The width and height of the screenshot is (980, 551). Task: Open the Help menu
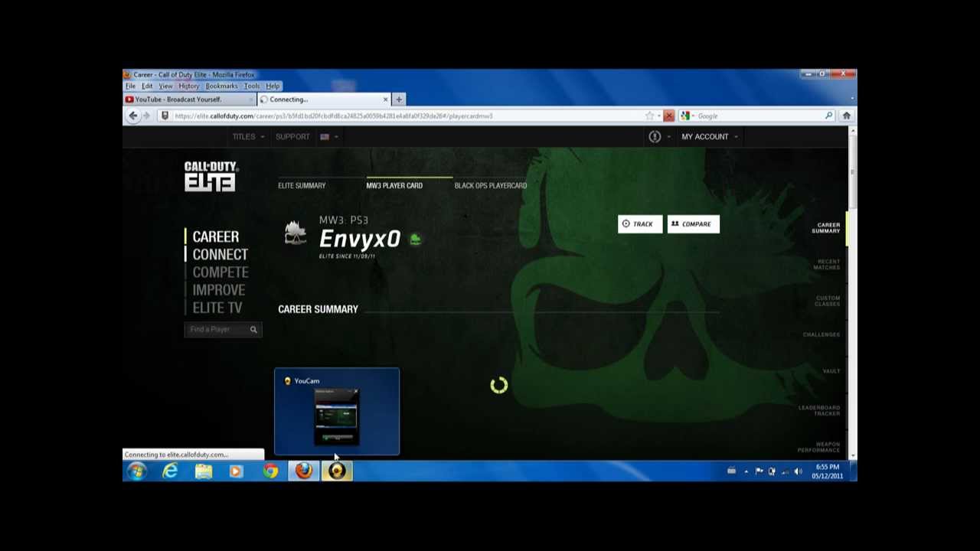(273, 86)
